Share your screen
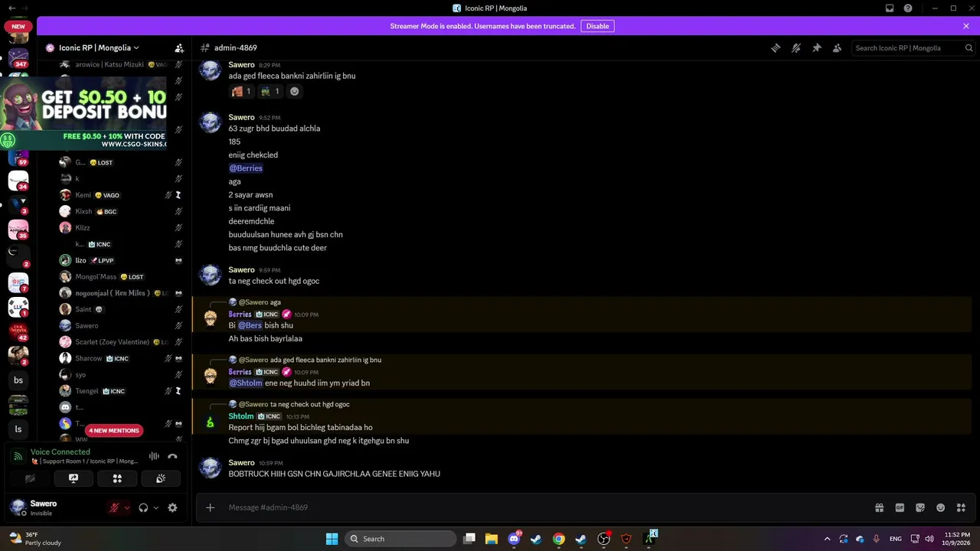The width and height of the screenshot is (980, 551). (x=73, y=478)
